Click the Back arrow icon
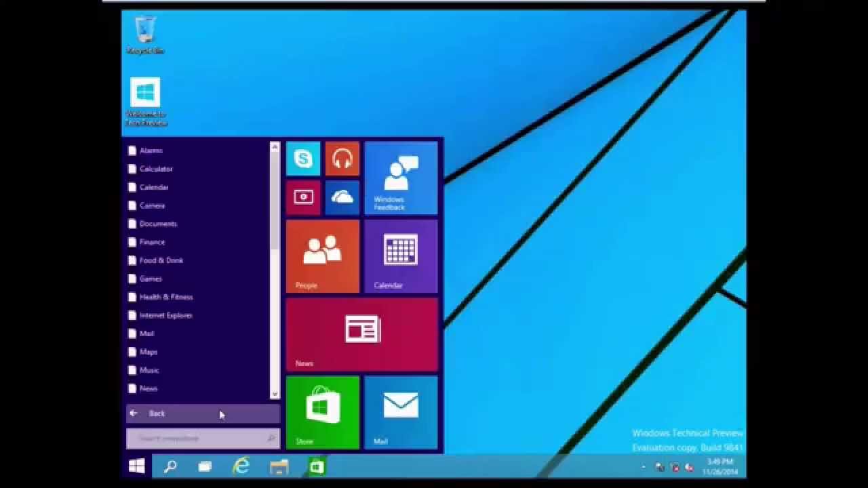Viewport: 868px width, 488px height. [134, 413]
